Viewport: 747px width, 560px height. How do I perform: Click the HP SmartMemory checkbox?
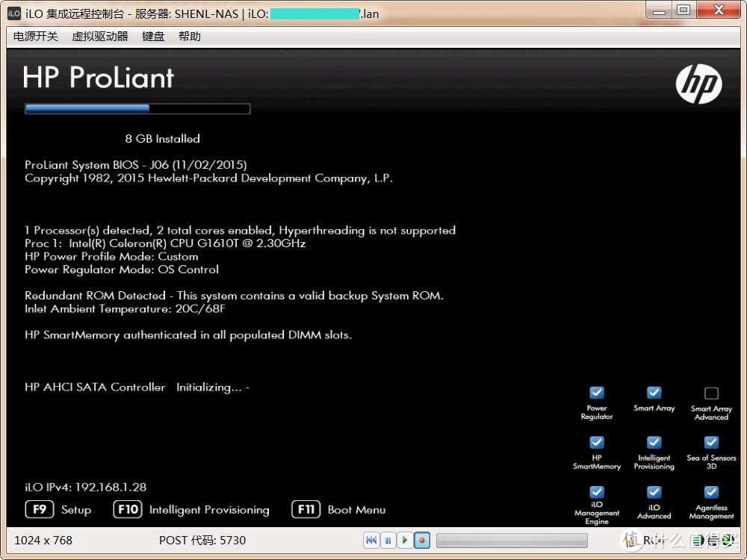coord(596,442)
